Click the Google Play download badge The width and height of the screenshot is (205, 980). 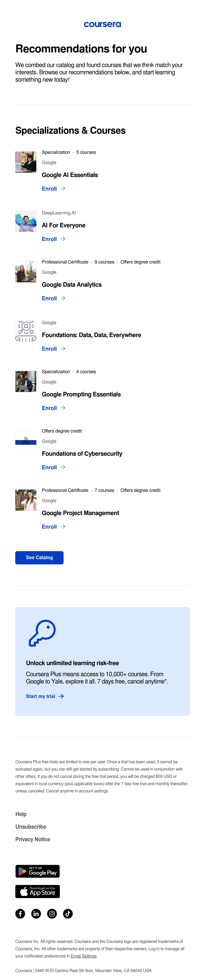[38, 871]
